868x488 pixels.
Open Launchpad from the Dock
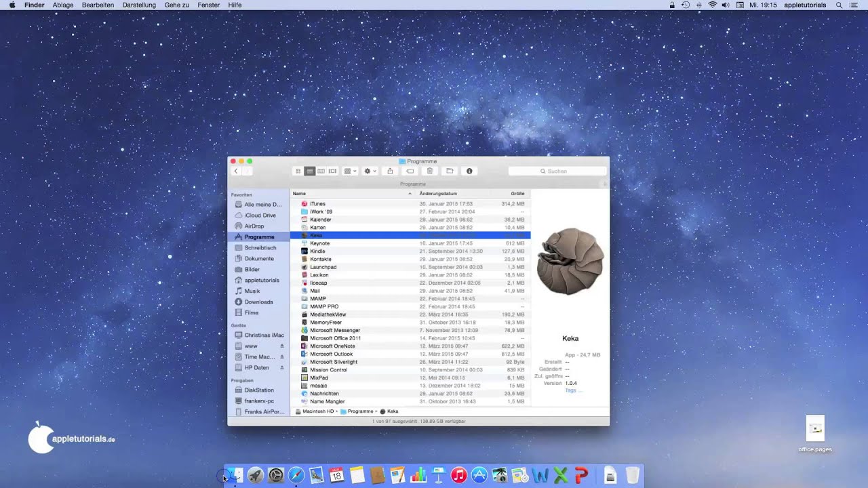(256, 475)
